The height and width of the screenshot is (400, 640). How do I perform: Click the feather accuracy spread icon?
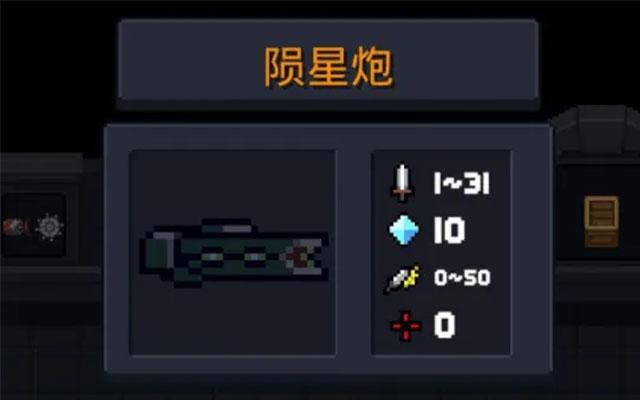point(402,279)
